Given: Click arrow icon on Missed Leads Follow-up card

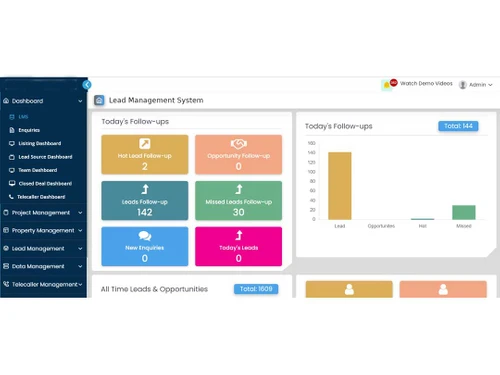Looking at the screenshot, I should tap(239, 189).
